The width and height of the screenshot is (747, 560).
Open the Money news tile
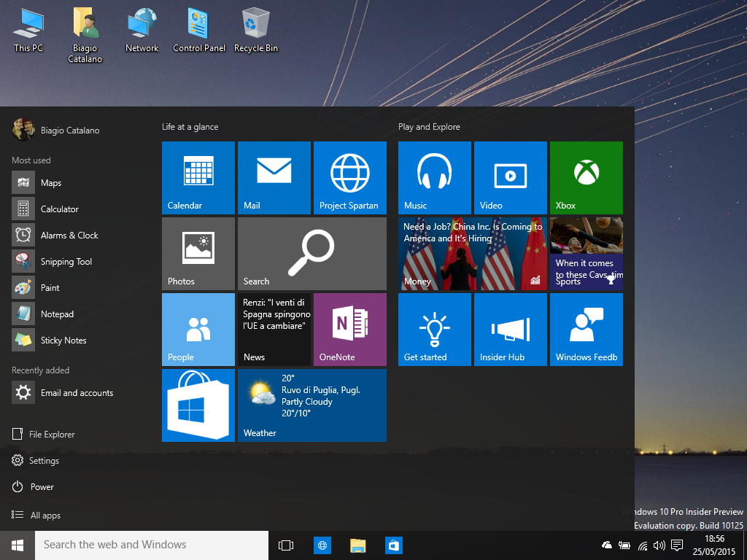coord(473,253)
